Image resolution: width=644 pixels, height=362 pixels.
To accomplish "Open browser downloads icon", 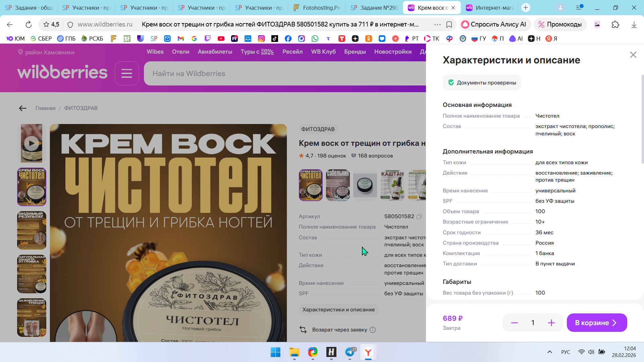I will pyautogui.click(x=634, y=24).
